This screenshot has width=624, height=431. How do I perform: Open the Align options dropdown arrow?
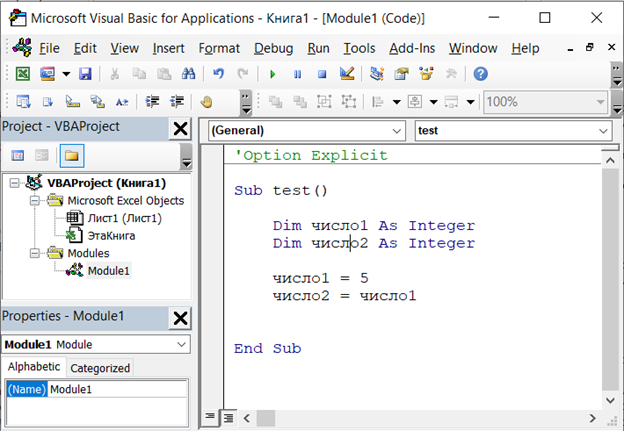pyautogui.click(x=396, y=102)
